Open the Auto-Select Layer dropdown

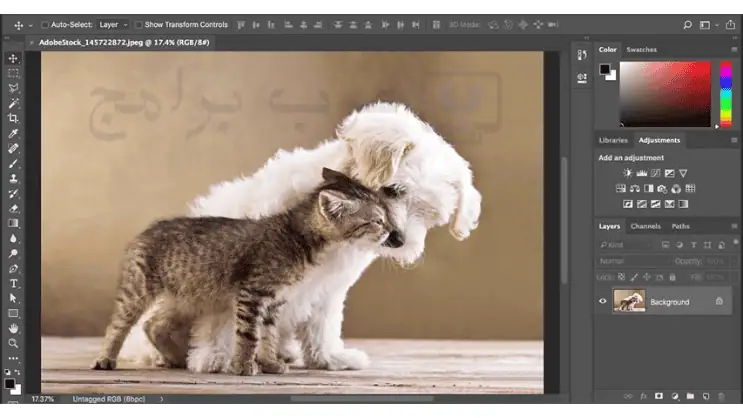[x=113, y=25]
